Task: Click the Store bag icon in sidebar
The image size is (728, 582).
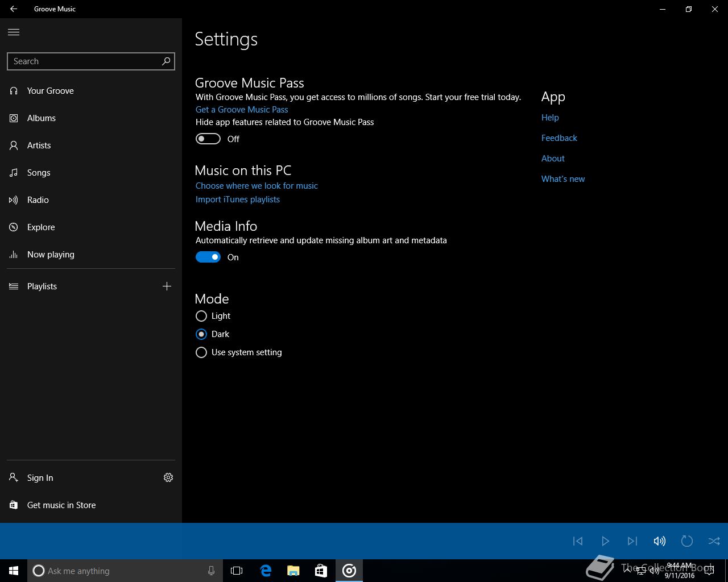Action: [14, 505]
